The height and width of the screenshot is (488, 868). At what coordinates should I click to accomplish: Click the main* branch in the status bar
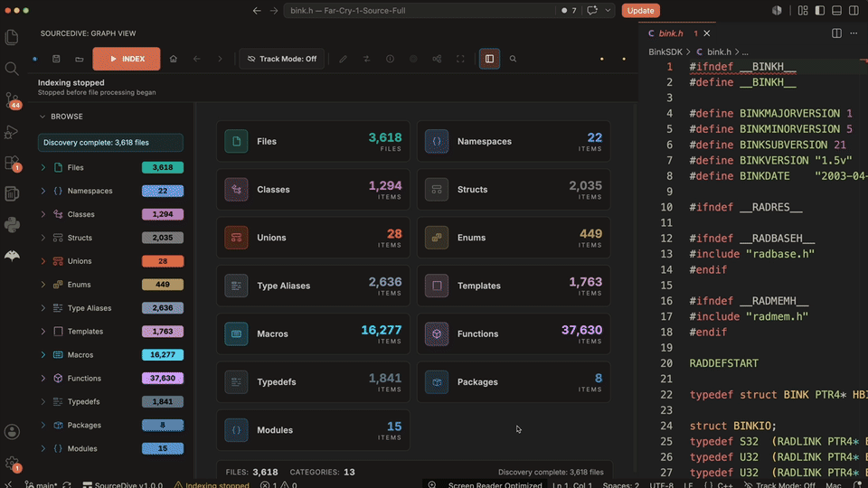[x=41, y=484]
